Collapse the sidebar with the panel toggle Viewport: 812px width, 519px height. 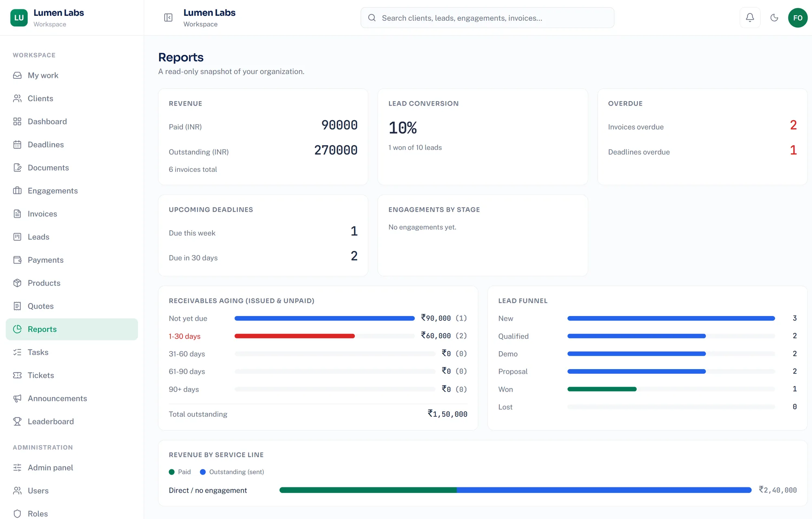[x=168, y=17]
